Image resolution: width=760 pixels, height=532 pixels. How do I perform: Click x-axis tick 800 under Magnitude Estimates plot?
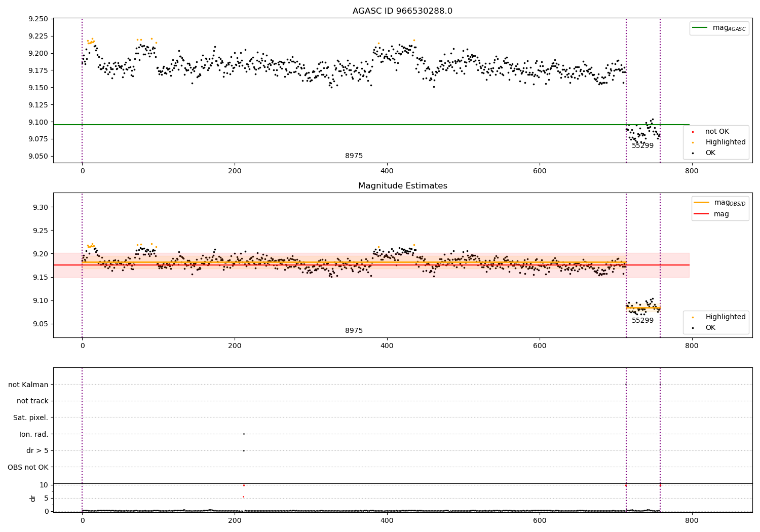click(692, 346)
